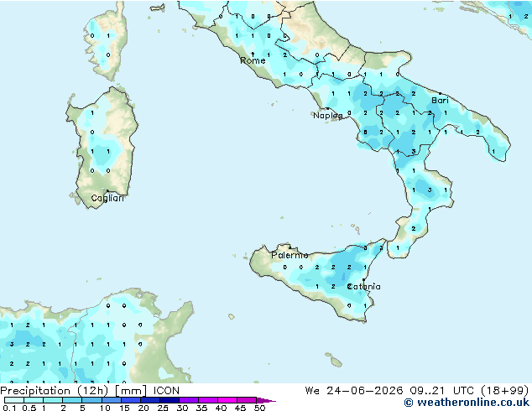Select the 25–30 mm dark navy legend swatch
Image resolution: width=532 pixels, height=411 pixels.
point(170,400)
